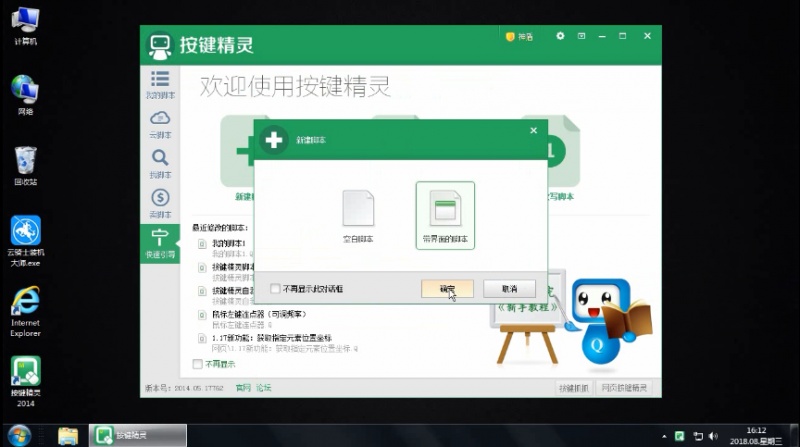This screenshot has width=800, height=447.
Task: Open recent script 我的脚本1
Action: [x=229, y=243]
